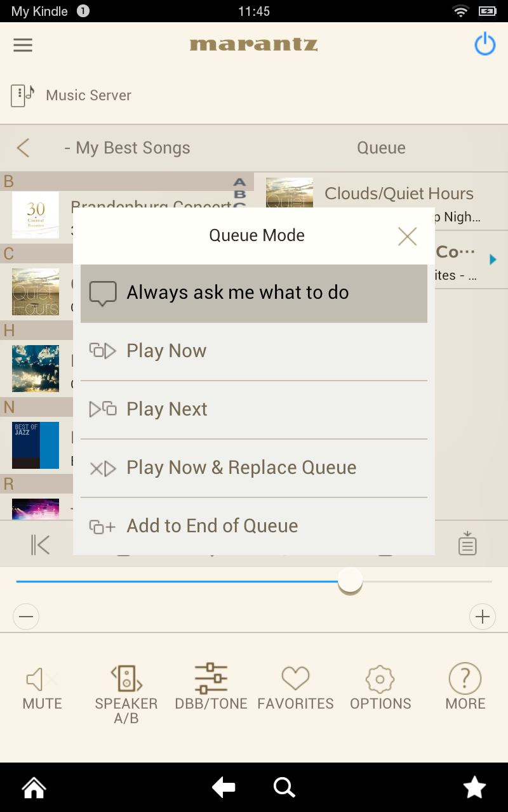Choose Play Next queue mode

[x=254, y=410]
